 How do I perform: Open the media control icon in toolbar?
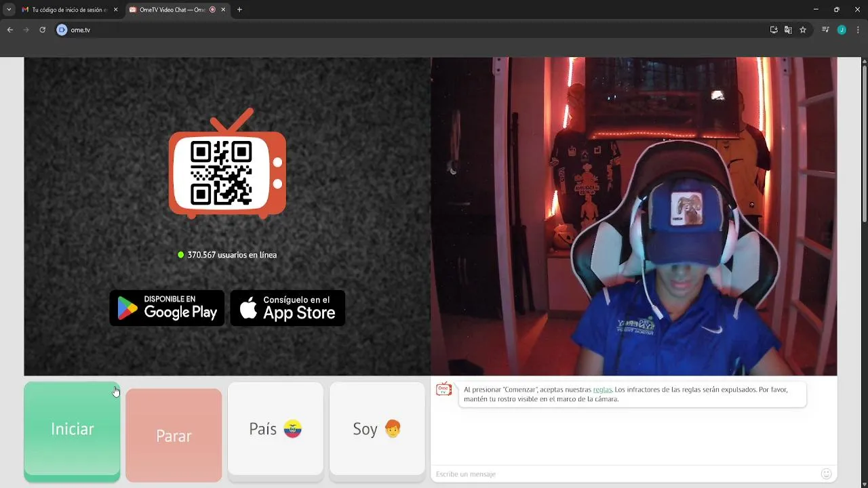[x=825, y=30]
